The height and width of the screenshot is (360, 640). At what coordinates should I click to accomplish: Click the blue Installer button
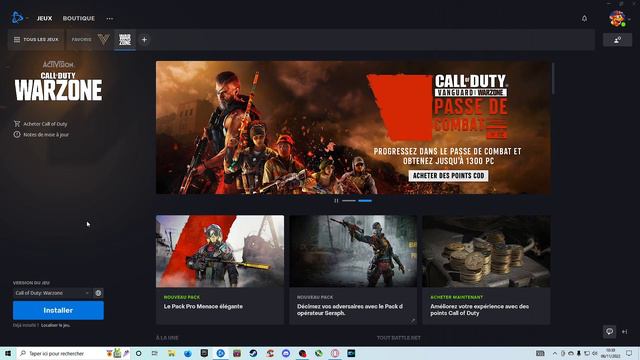(58, 310)
